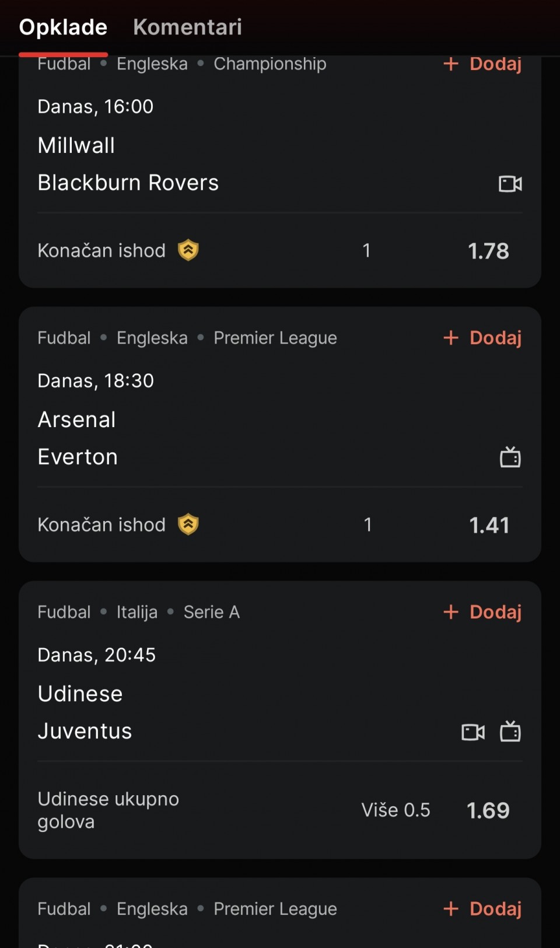Tap the Serie A league label
The image size is (560, 948).
pyautogui.click(x=211, y=612)
